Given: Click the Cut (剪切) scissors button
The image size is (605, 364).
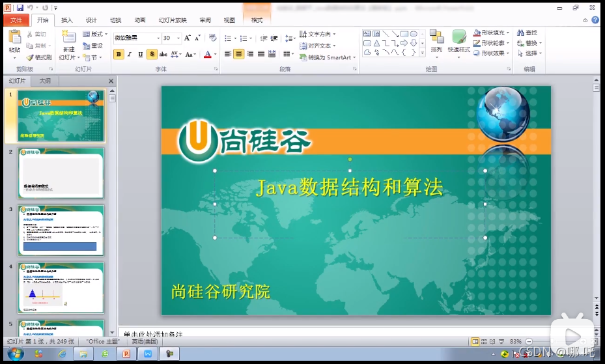Looking at the screenshot, I should 36,35.
